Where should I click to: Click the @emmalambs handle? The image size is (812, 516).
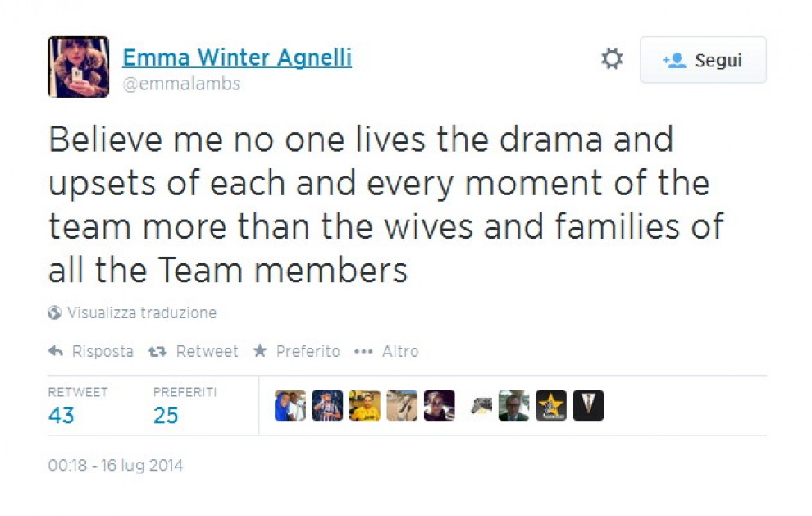(x=181, y=84)
